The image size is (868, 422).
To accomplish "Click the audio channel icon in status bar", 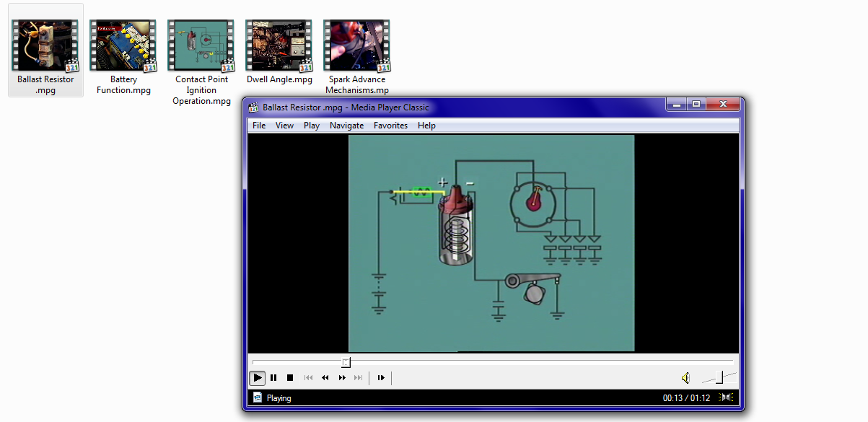I will 727,397.
